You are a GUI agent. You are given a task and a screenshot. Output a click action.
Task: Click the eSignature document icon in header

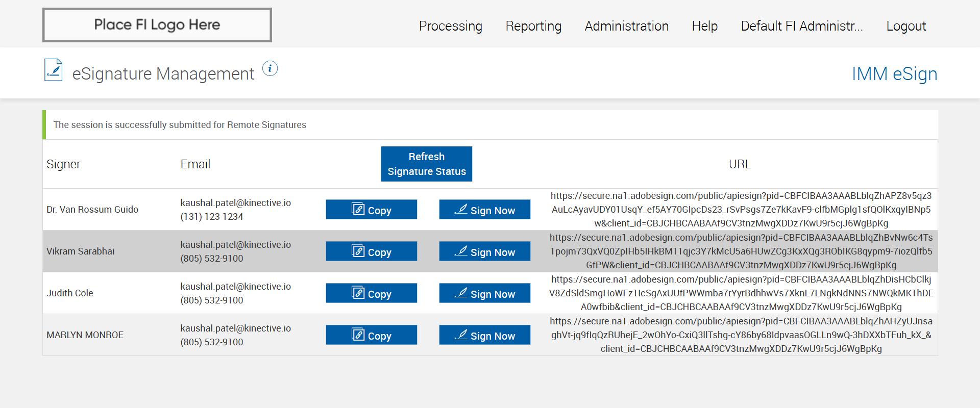click(54, 70)
